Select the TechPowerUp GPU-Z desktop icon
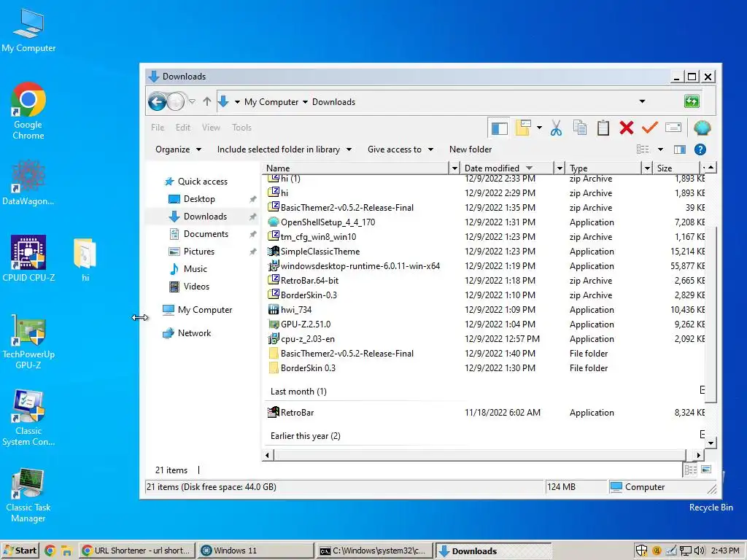This screenshot has height=560, width=747. tap(28, 343)
